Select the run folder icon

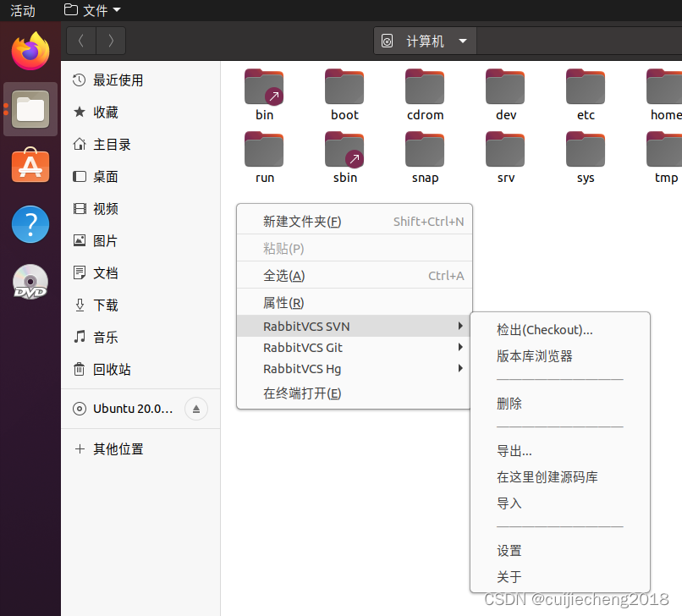click(264, 150)
